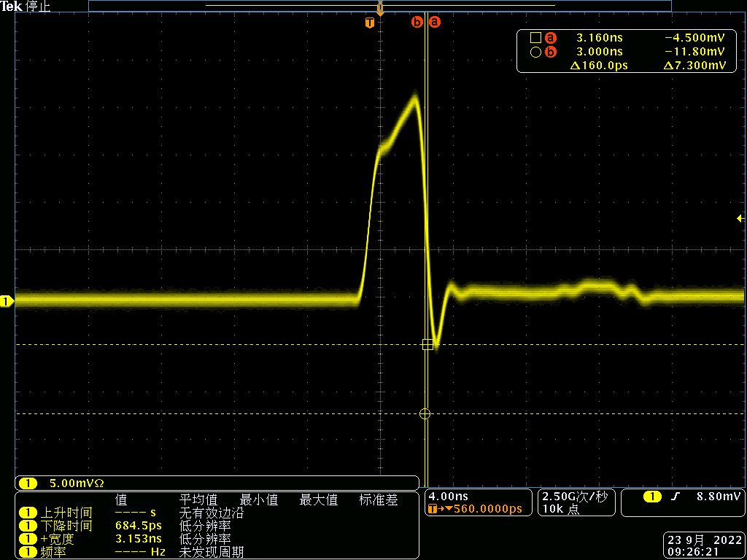Select the cursor a marker at top
747x560 pixels.
pos(436,22)
